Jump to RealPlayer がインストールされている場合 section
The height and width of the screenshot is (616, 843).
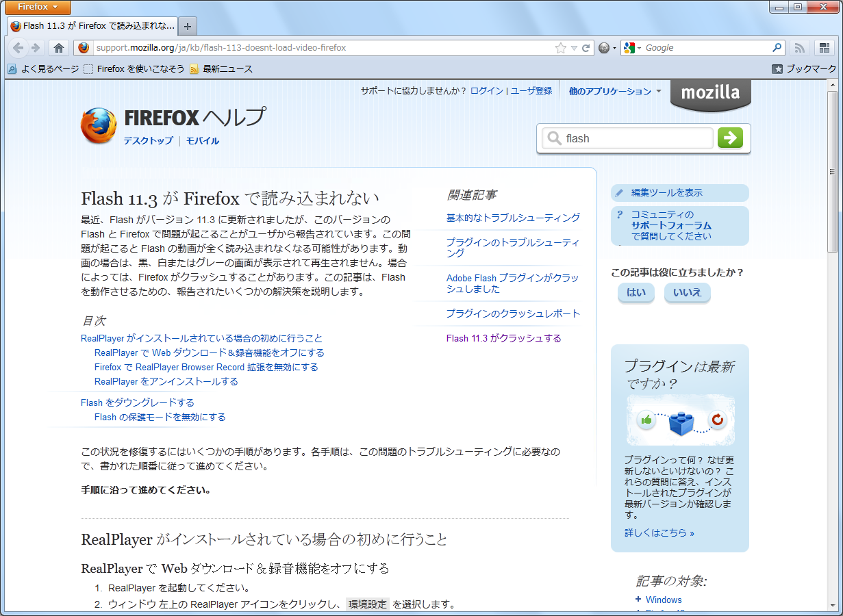(x=201, y=338)
